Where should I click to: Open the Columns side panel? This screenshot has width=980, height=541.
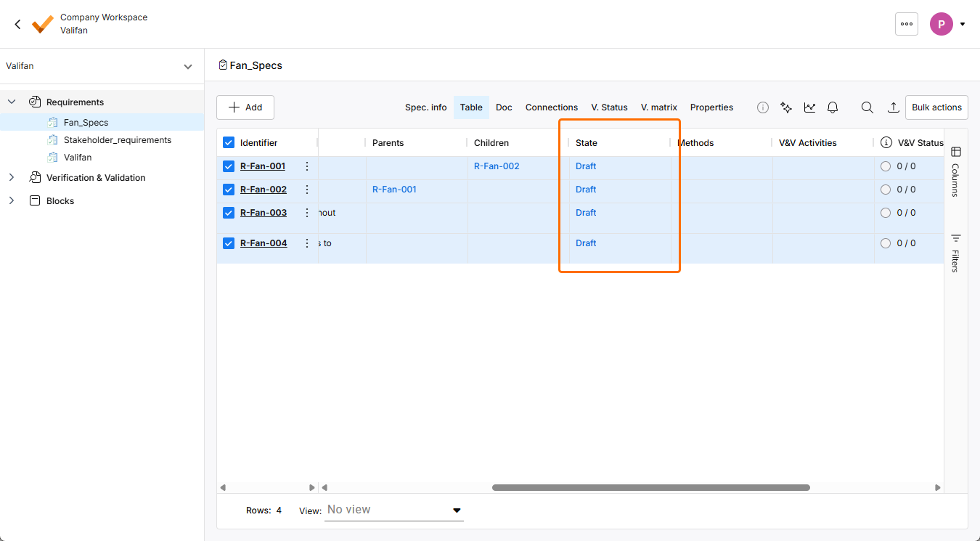click(955, 171)
